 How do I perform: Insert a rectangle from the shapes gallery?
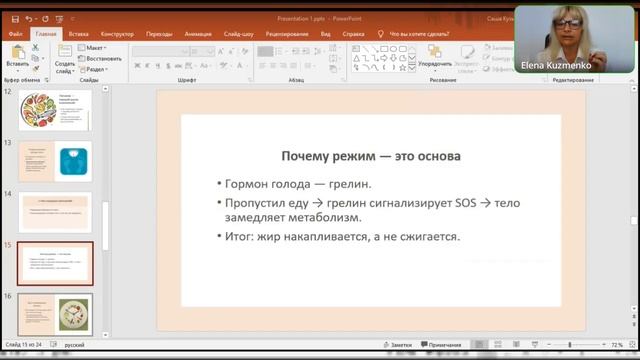[384, 49]
